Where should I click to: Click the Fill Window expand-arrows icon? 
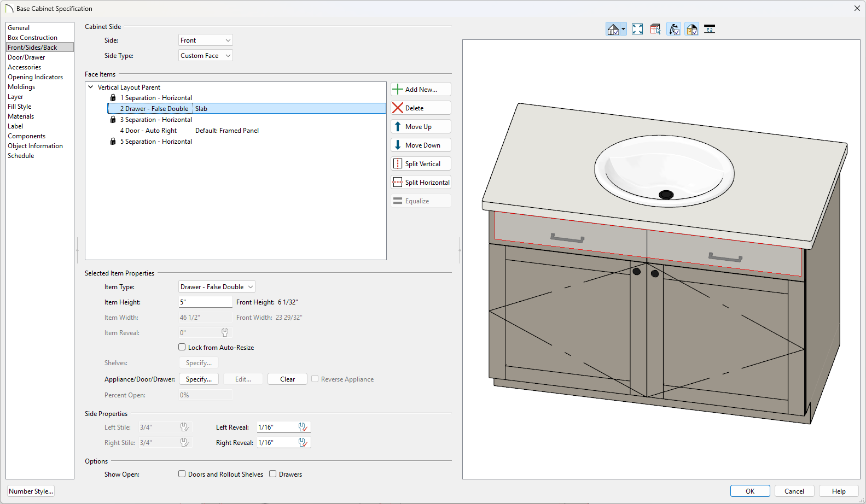coord(637,29)
